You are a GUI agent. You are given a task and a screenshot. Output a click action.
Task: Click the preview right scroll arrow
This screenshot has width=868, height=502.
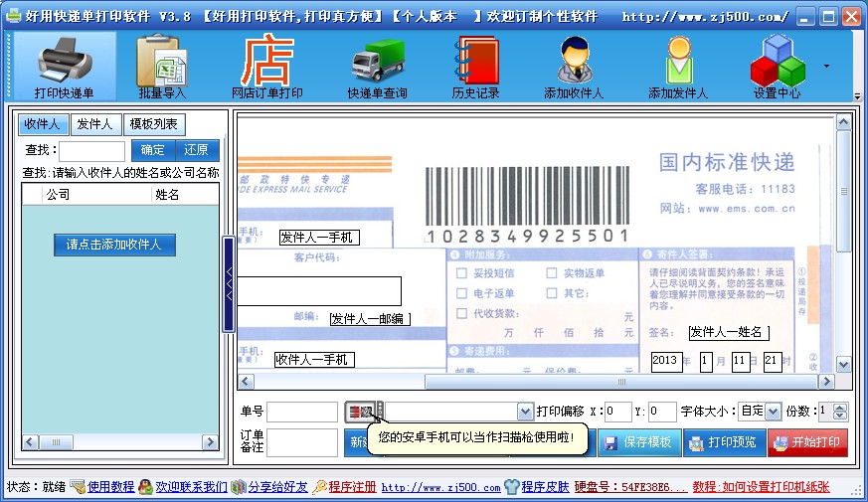[826, 382]
